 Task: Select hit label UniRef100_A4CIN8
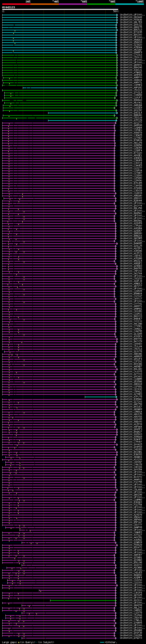(131, 324)
